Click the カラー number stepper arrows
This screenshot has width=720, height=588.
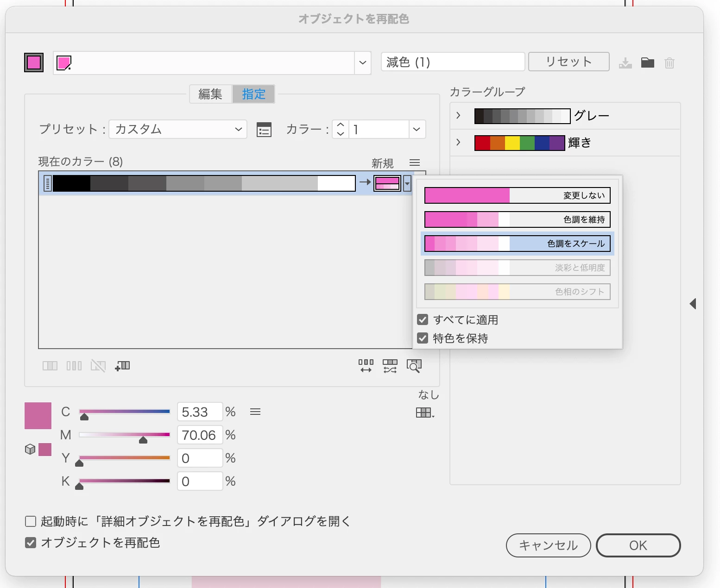click(341, 129)
